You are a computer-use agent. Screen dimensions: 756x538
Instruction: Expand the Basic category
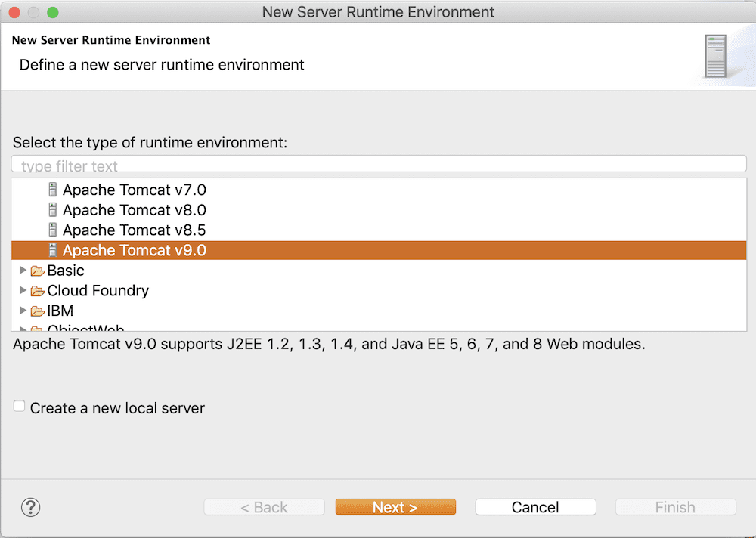click(22, 270)
